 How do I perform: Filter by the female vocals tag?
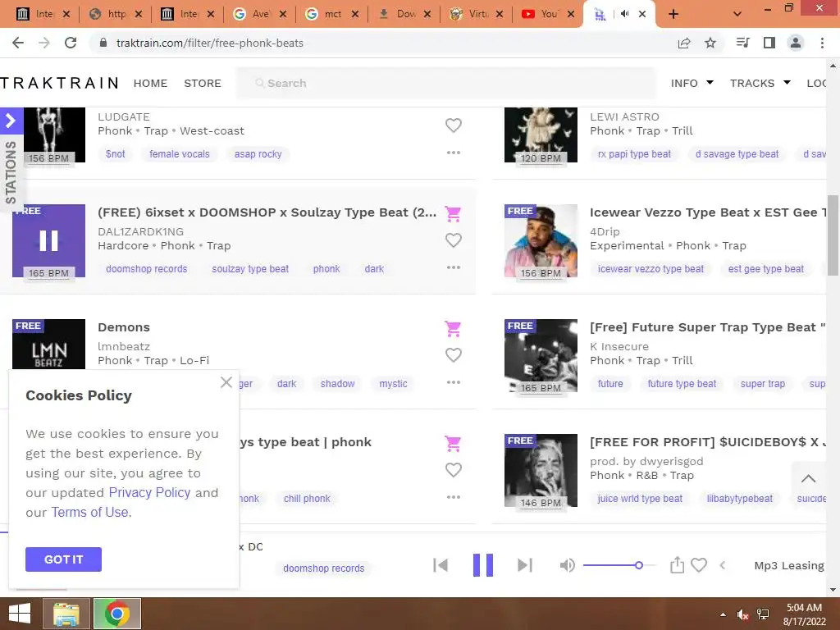(180, 154)
